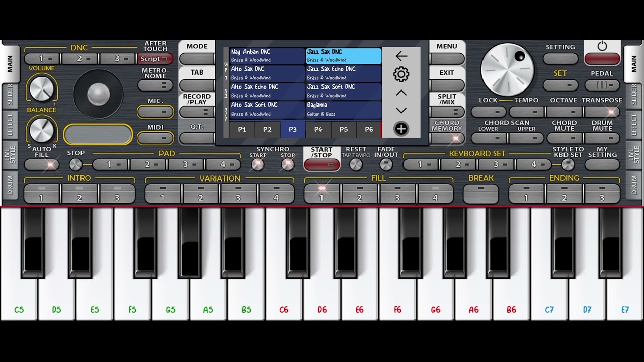The height and width of the screenshot is (362, 644).
Task: Switch to page tab P2
Action: [267, 129]
